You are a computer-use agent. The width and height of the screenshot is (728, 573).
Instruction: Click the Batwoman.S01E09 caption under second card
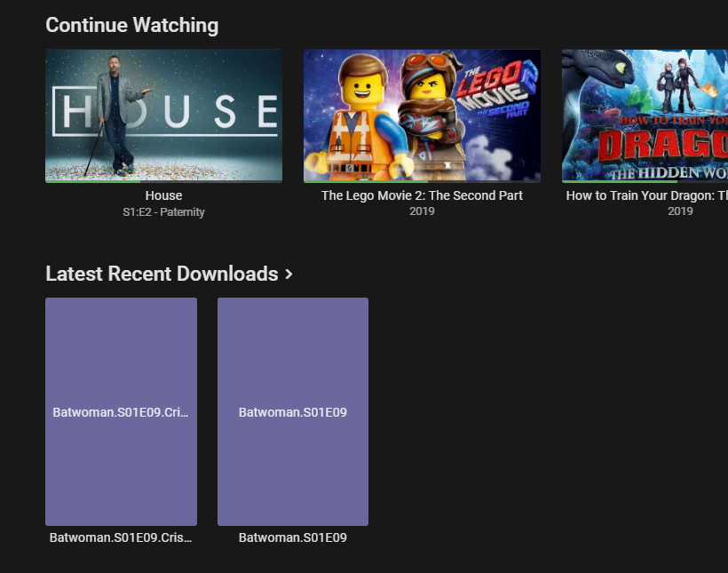[293, 537]
